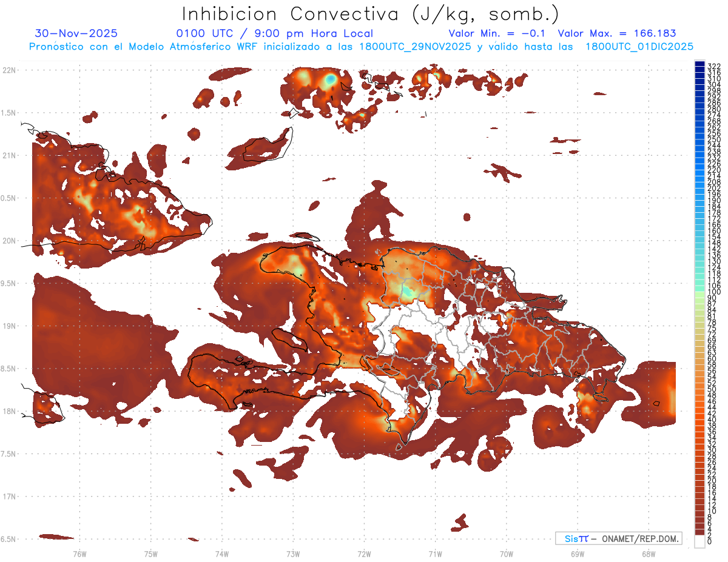Click the "19N" latitude label
Viewport: 728px width, 562px height.
[x=9, y=326]
